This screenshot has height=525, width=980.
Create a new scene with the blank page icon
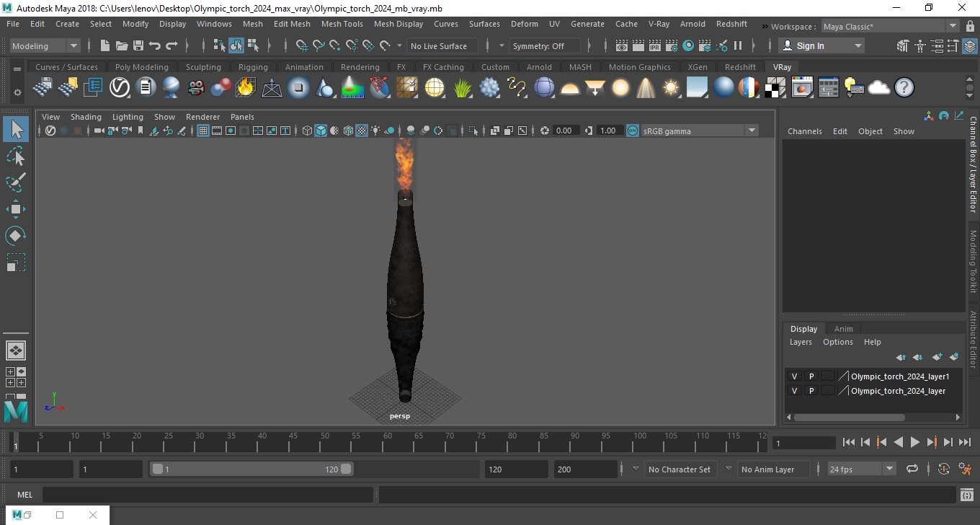click(105, 45)
